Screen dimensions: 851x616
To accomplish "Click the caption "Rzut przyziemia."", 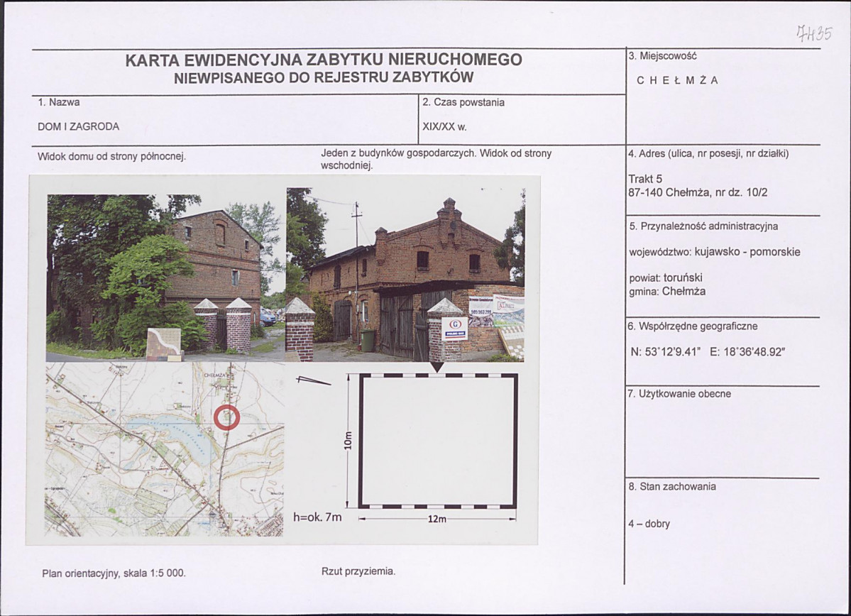I will coord(358,571).
